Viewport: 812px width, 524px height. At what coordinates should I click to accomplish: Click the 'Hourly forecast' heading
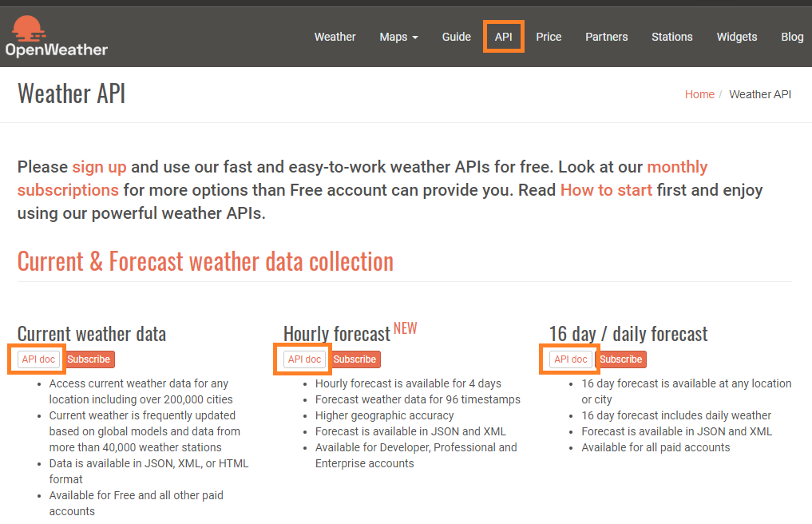337,335
